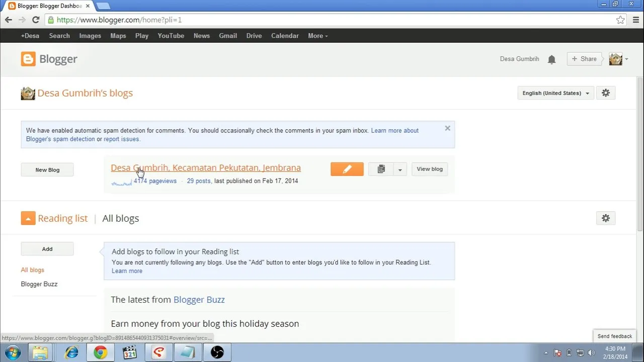Open a new browser tab
The width and height of the screenshot is (644, 362).
coord(103,6)
